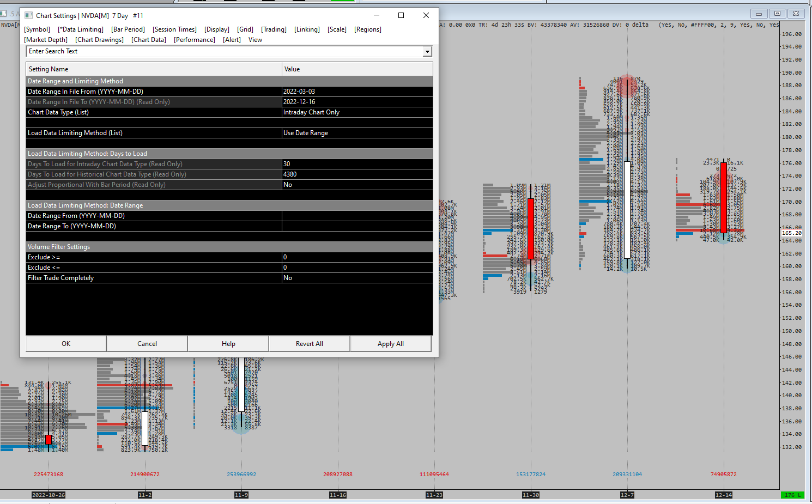Click the OK button

(66, 344)
